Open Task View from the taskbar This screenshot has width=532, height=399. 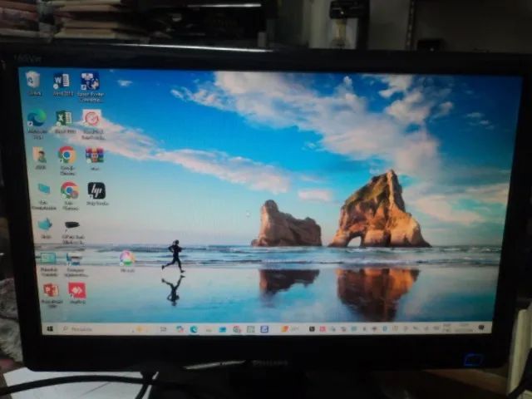pos(163,329)
